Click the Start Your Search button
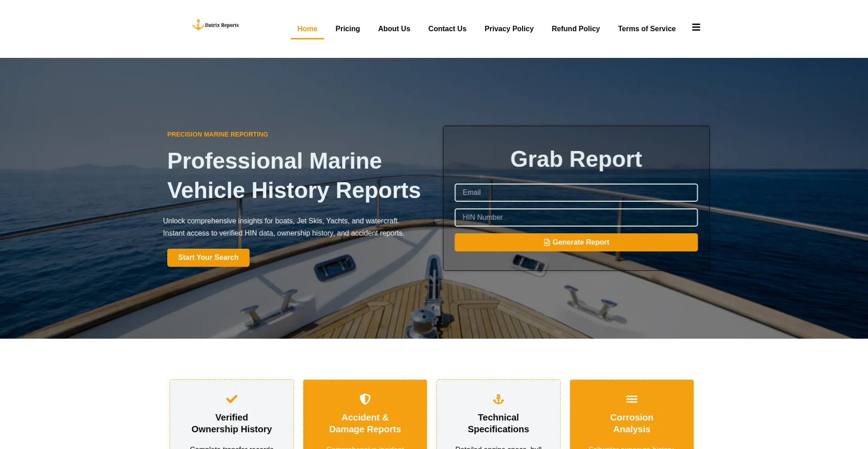 [208, 258]
